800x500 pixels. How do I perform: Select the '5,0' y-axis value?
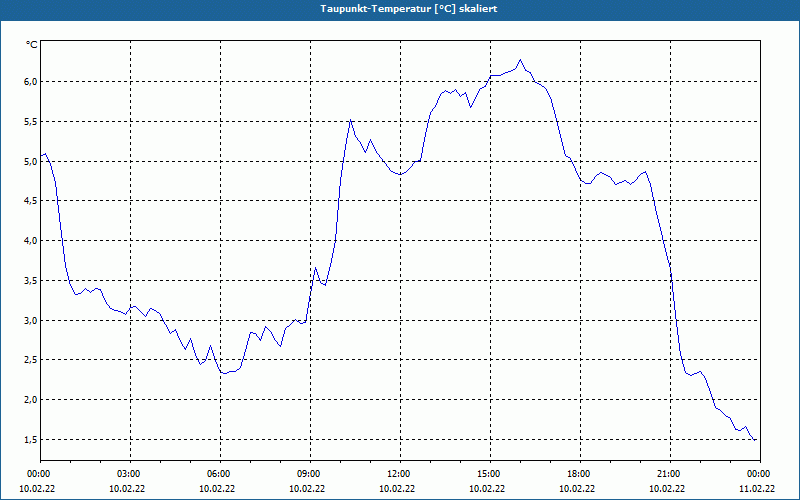(31, 161)
